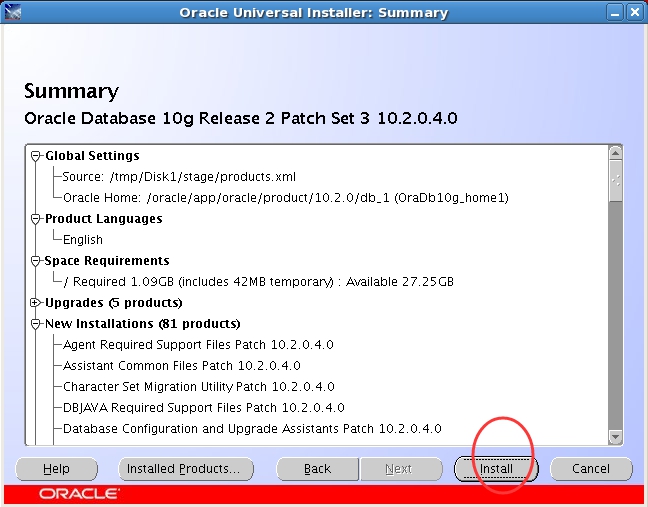Open the Installed Products dialog
Screen dimensions: 648x507
coord(186,469)
